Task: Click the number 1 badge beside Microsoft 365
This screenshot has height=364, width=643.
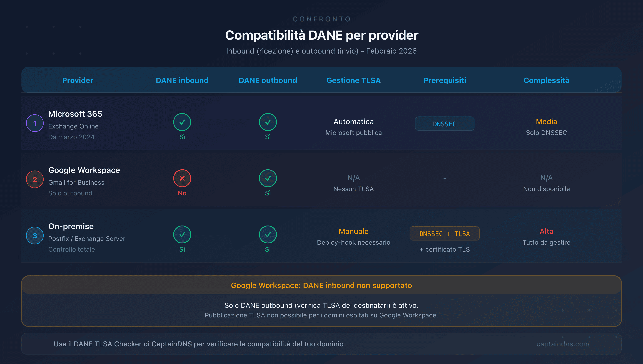Action: tap(35, 123)
